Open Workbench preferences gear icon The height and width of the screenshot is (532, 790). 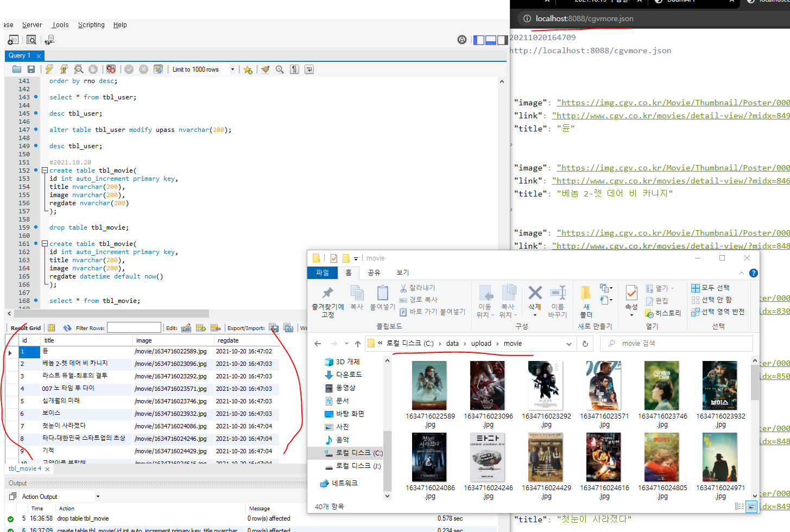coord(462,40)
